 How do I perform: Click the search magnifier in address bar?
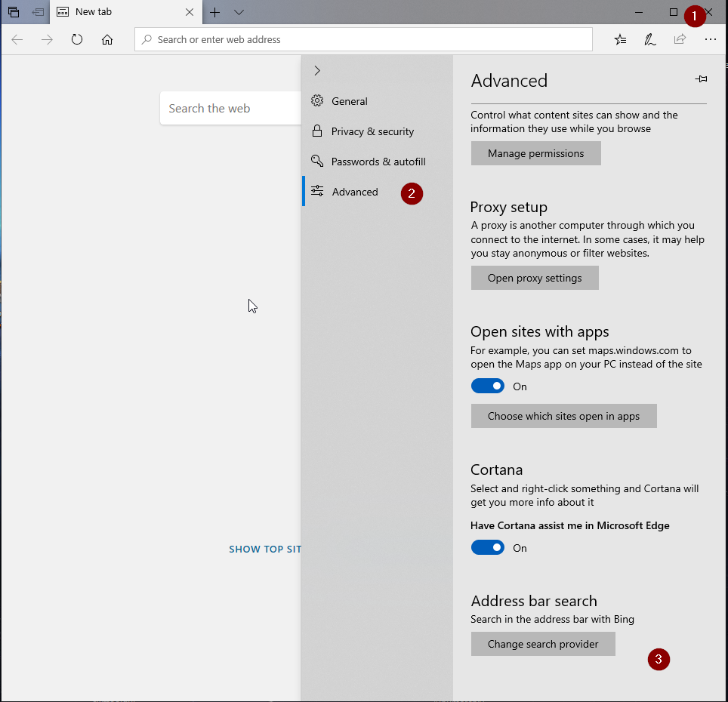[147, 39]
